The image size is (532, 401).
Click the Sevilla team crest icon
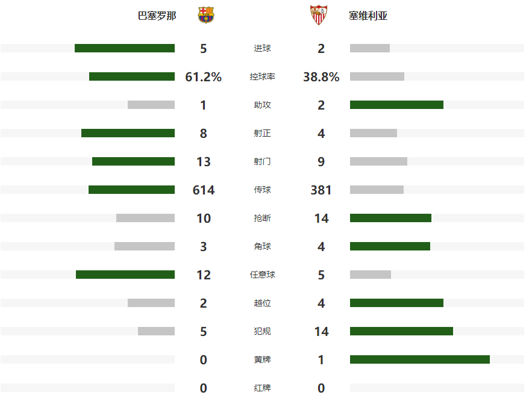pos(318,15)
